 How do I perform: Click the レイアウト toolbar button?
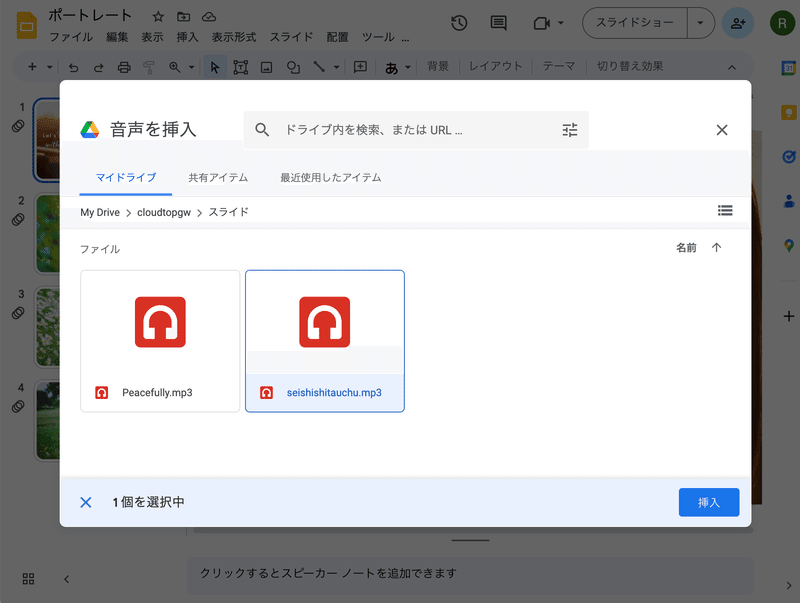click(x=495, y=66)
